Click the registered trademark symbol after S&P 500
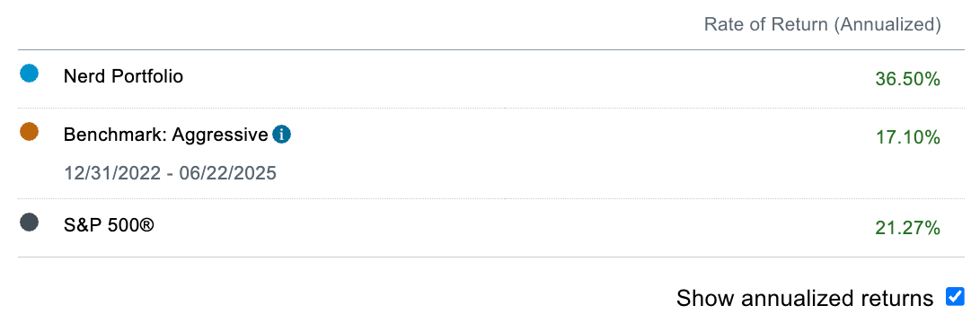The width and height of the screenshot is (980, 323). point(146,225)
